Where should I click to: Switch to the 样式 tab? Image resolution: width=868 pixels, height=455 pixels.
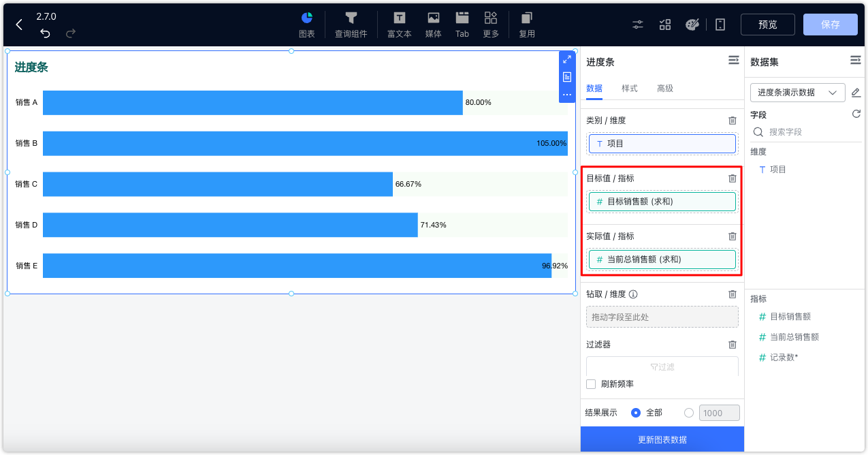(x=628, y=89)
